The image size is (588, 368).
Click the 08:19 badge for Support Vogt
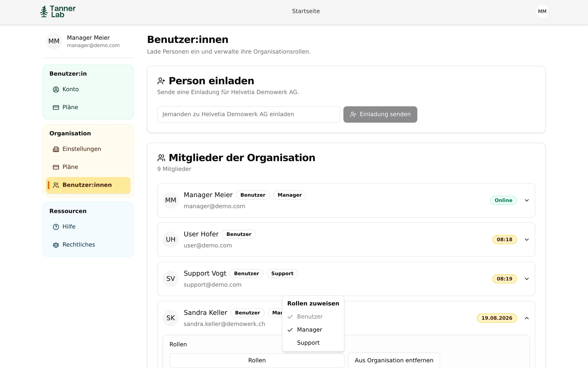tap(504, 279)
